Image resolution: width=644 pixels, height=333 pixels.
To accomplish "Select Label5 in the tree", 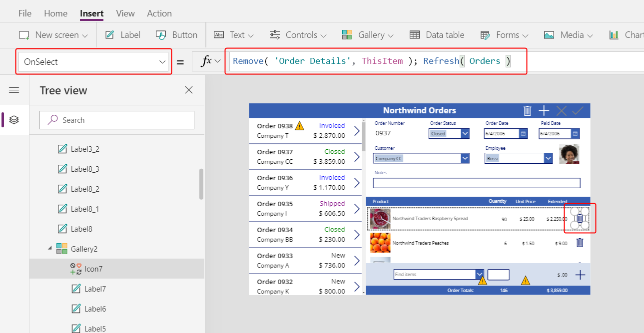I will click(x=95, y=328).
